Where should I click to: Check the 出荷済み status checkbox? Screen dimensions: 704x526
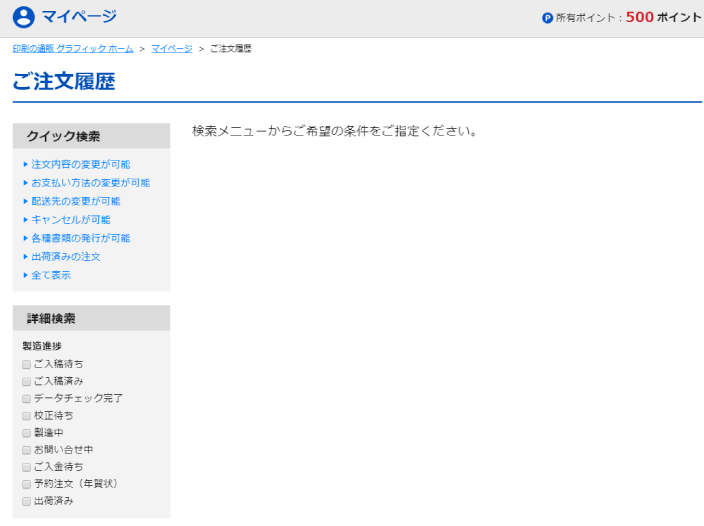pos(27,501)
